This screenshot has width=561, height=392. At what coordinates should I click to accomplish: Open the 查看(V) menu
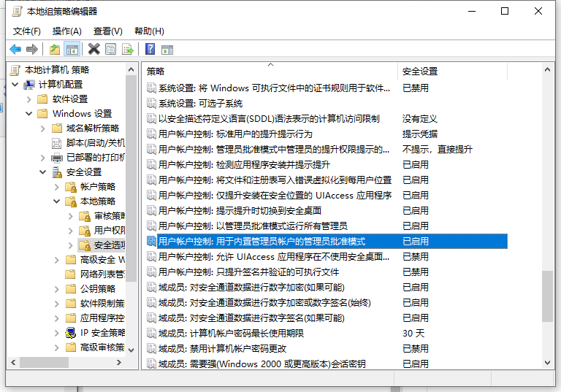[x=107, y=31]
